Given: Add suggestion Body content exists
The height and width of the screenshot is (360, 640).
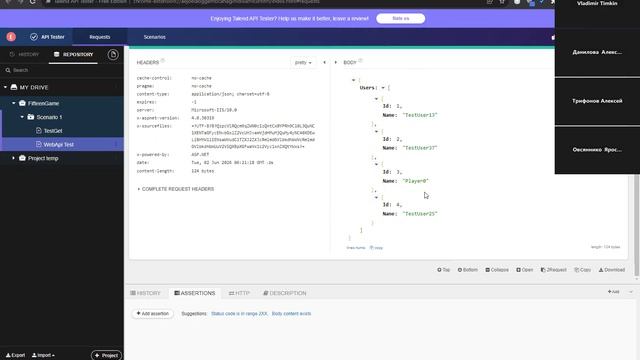Looking at the screenshot, I should (x=291, y=313).
